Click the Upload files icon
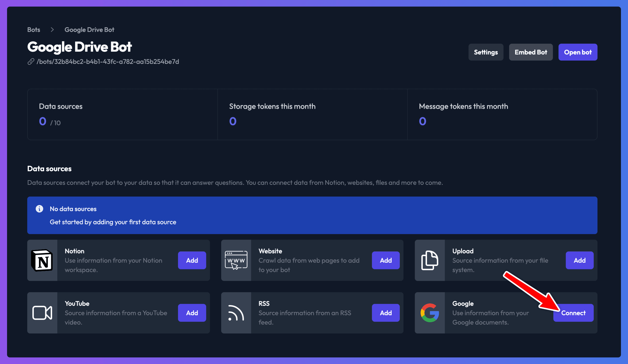 click(x=430, y=260)
